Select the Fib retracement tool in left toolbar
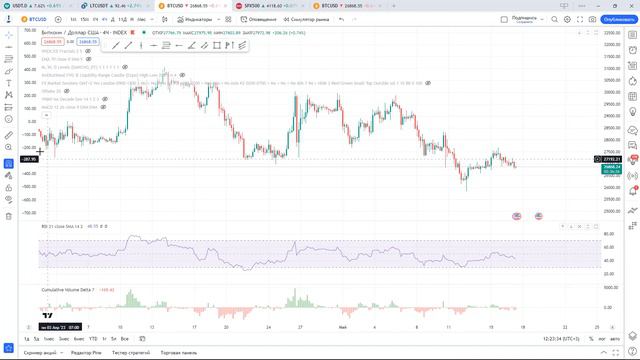The image size is (640, 360). point(9,59)
